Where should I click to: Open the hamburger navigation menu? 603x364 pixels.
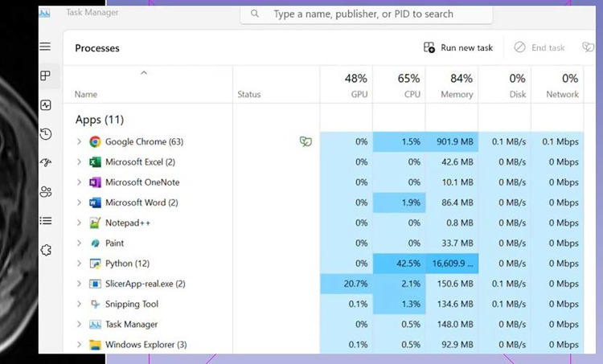pyautogui.click(x=46, y=47)
